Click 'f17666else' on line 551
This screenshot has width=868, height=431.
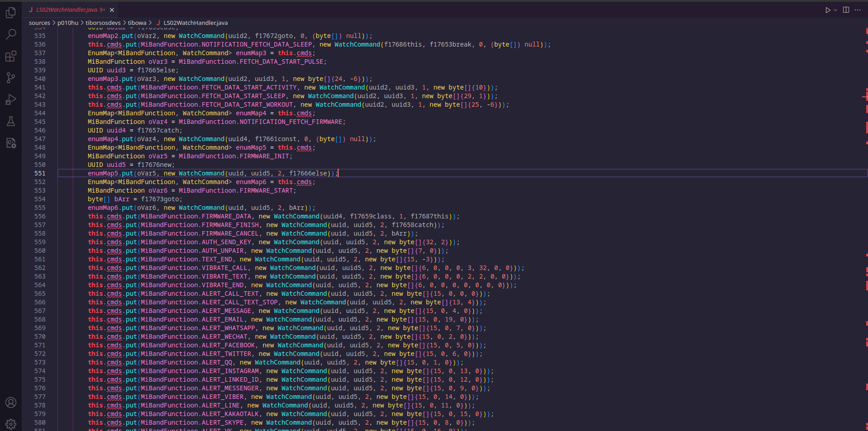coord(308,173)
